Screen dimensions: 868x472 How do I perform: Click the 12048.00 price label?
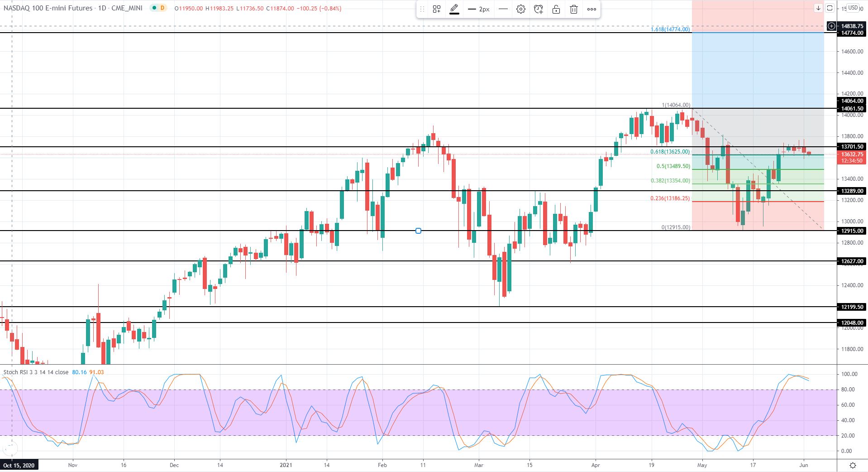point(852,323)
